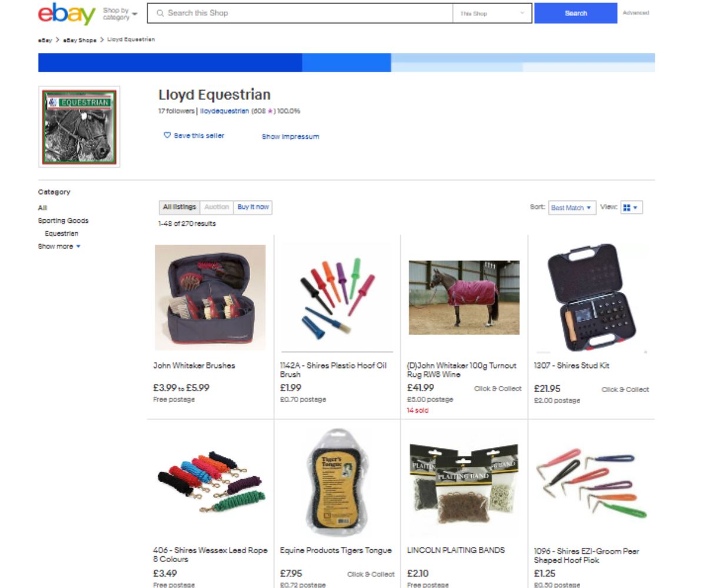Open the Best Match sort dropdown

pos(572,208)
